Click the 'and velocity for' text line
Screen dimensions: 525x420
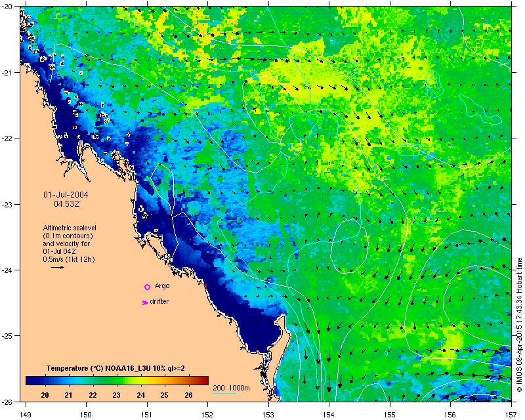point(66,243)
